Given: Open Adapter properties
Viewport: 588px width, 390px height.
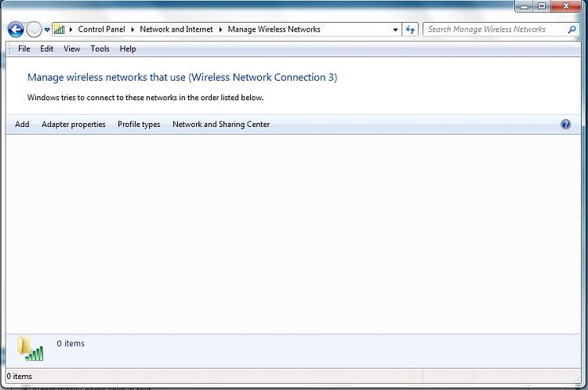Looking at the screenshot, I should tap(74, 124).
